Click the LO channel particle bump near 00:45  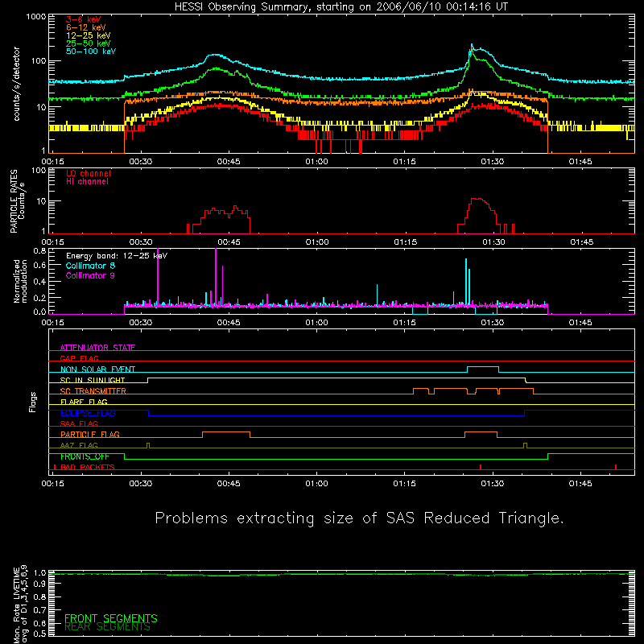226,213
